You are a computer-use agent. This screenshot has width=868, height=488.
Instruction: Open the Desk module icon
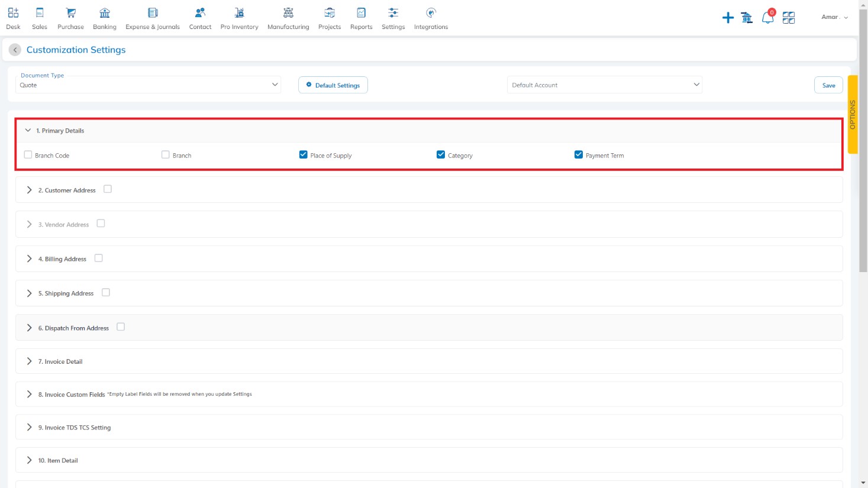pos(13,13)
